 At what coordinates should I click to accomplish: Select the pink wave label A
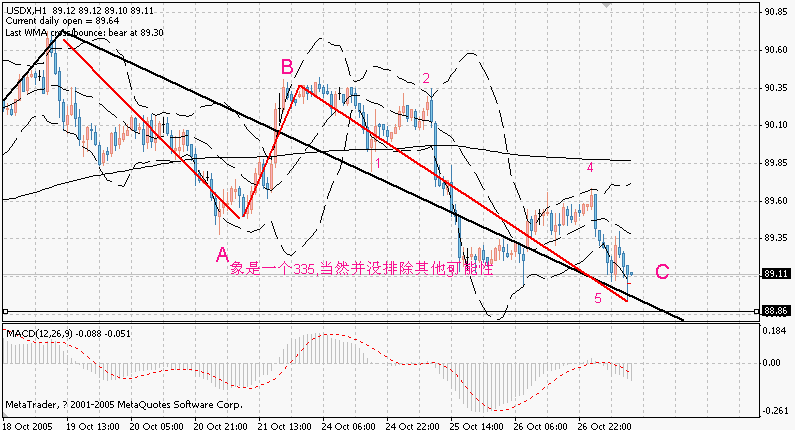(222, 255)
